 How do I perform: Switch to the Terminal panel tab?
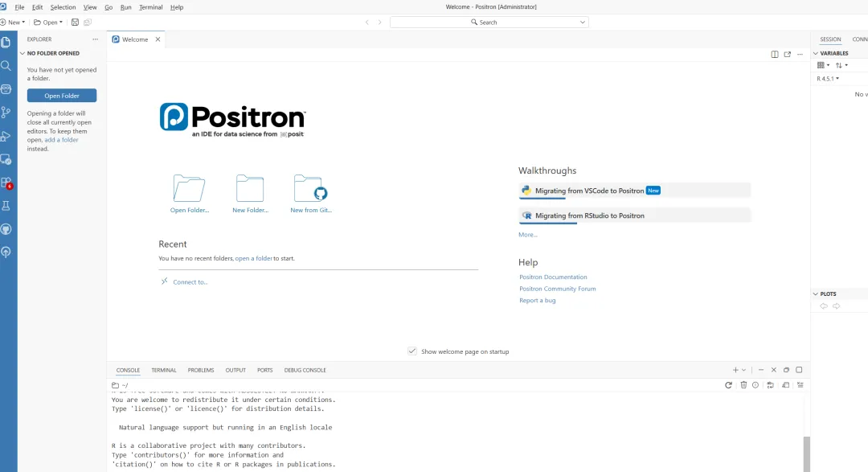[164, 370]
